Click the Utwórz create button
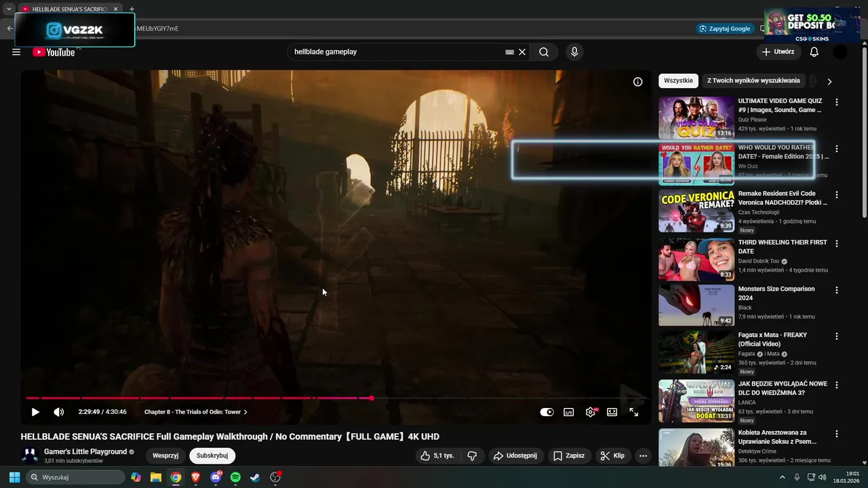Screen dimensions: 868x488 pos(778,52)
